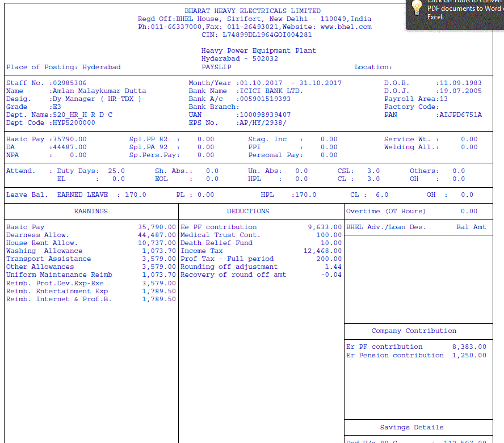Click DA value 44487.00 in summary

pyautogui.click(x=69, y=147)
